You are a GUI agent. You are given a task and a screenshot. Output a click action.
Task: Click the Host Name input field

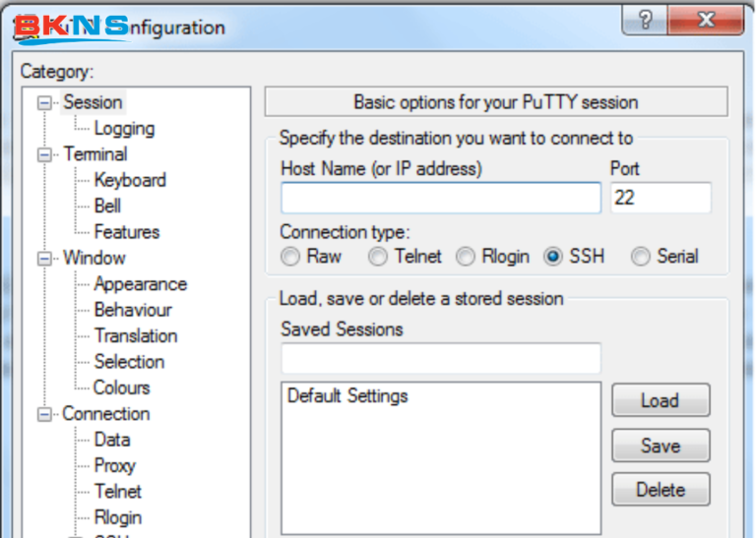[x=440, y=198]
